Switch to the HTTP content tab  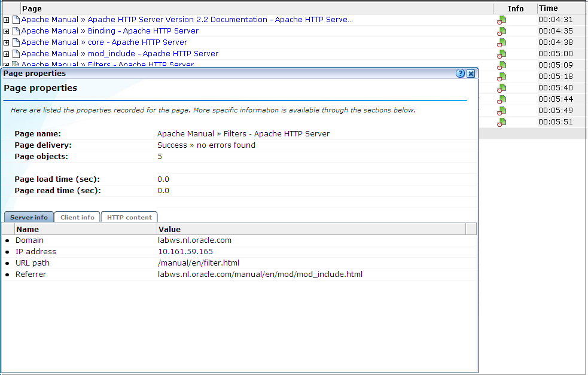point(129,217)
